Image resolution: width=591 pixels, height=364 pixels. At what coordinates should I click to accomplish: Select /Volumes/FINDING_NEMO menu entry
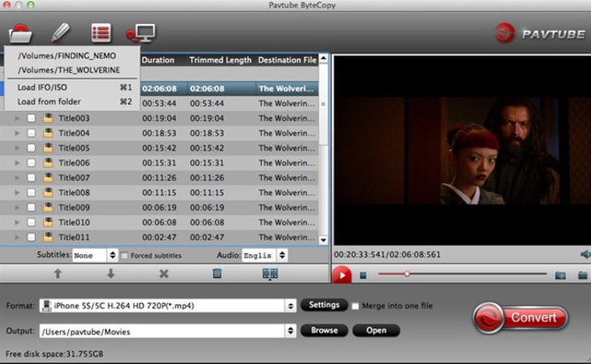coord(67,55)
